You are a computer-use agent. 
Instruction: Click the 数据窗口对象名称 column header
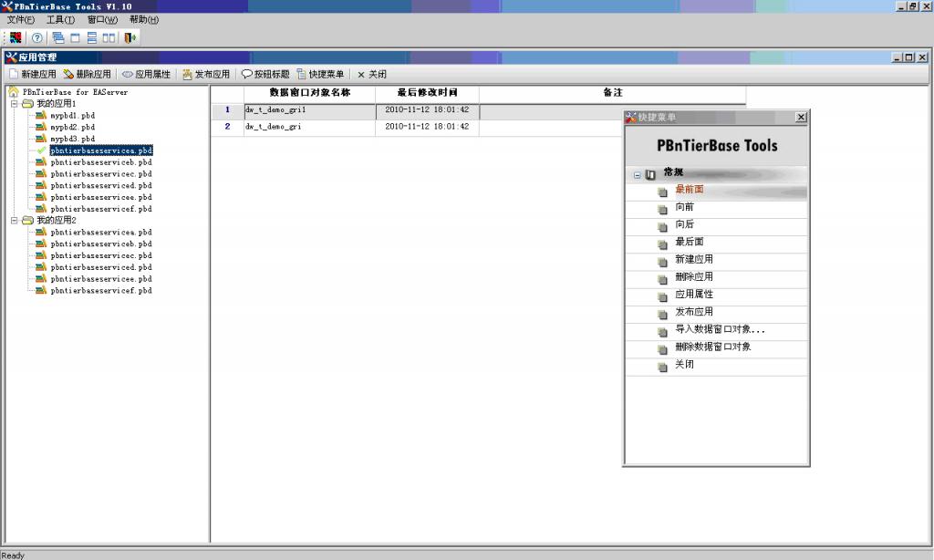coord(310,93)
